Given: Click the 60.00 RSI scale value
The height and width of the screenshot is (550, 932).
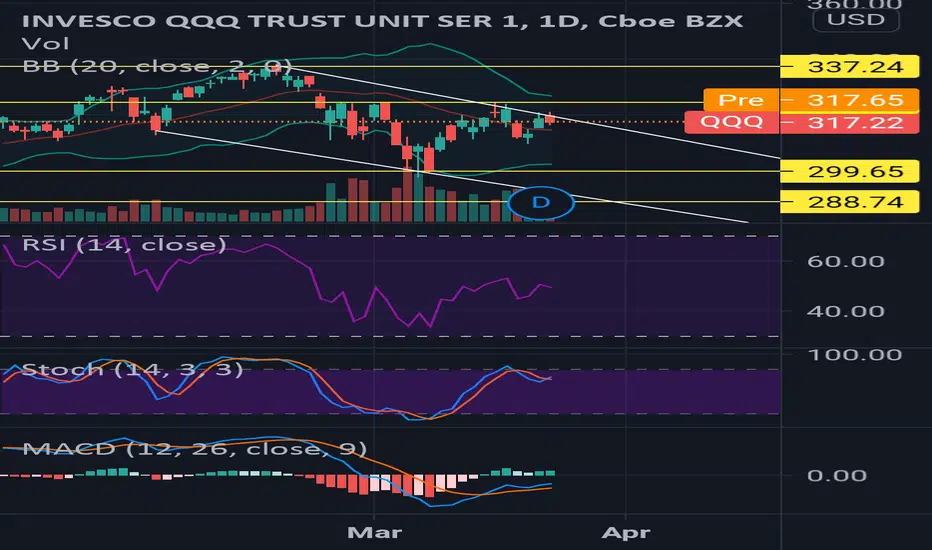Looking at the screenshot, I should [845, 261].
